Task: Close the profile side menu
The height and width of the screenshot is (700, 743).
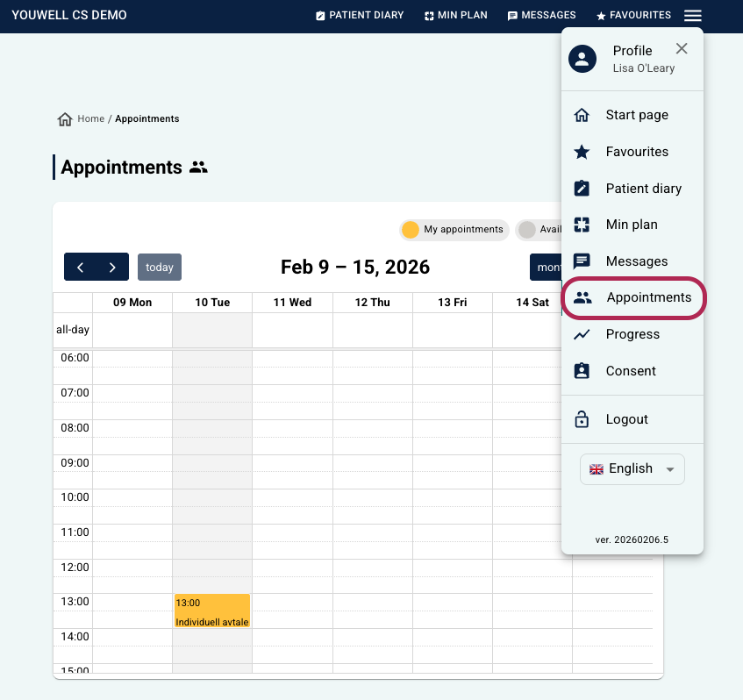Action: click(682, 48)
